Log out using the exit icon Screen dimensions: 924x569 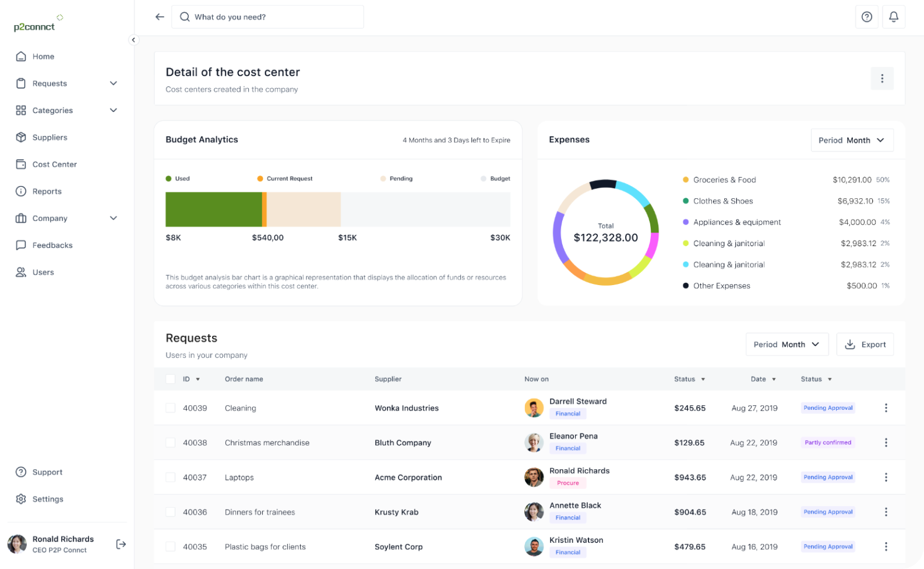(x=121, y=544)
